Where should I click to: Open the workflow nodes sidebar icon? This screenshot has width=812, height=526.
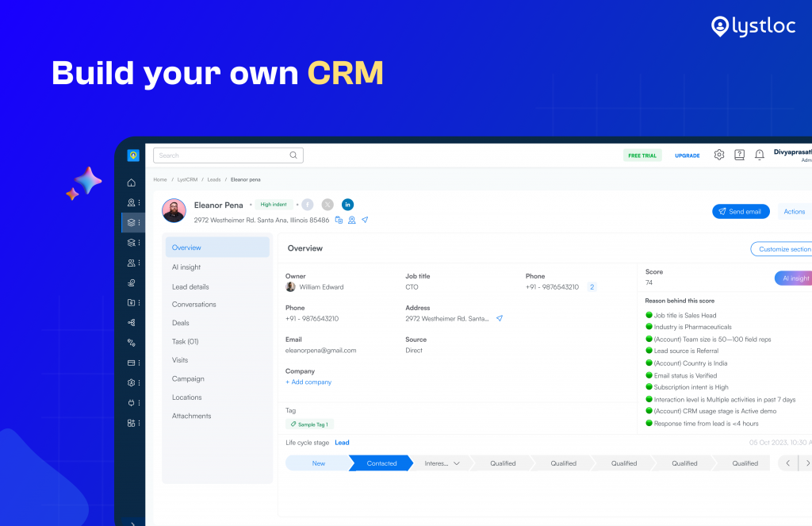click(132, 322)
